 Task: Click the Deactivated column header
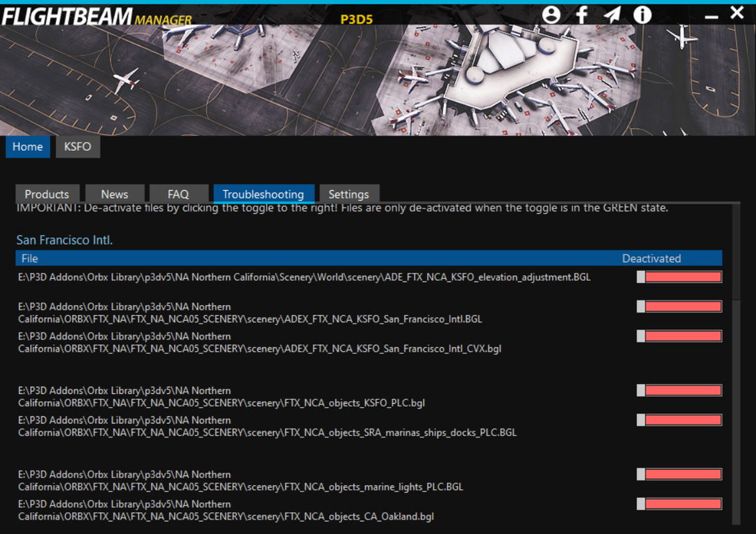point(651,258)
